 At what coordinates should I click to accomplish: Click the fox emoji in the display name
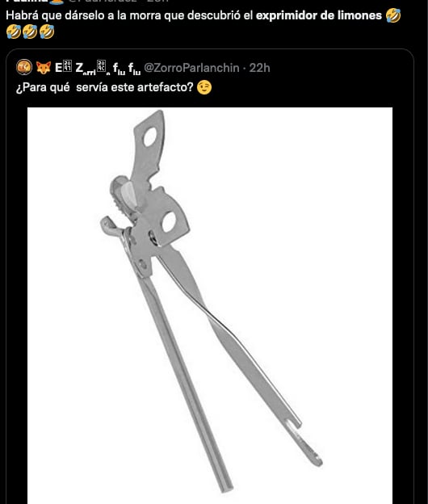(x=44, y=68)
